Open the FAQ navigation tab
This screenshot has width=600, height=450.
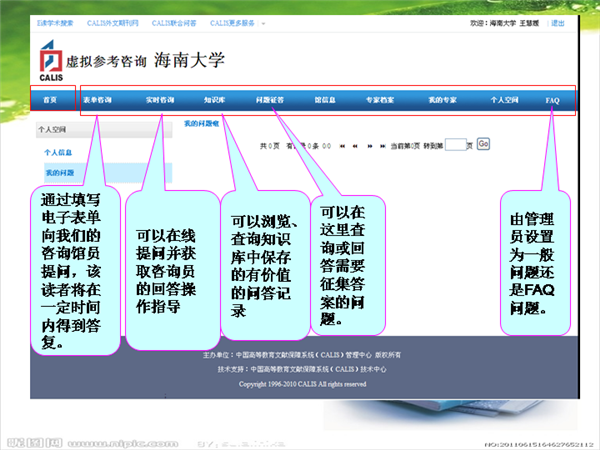click(552, 100)
